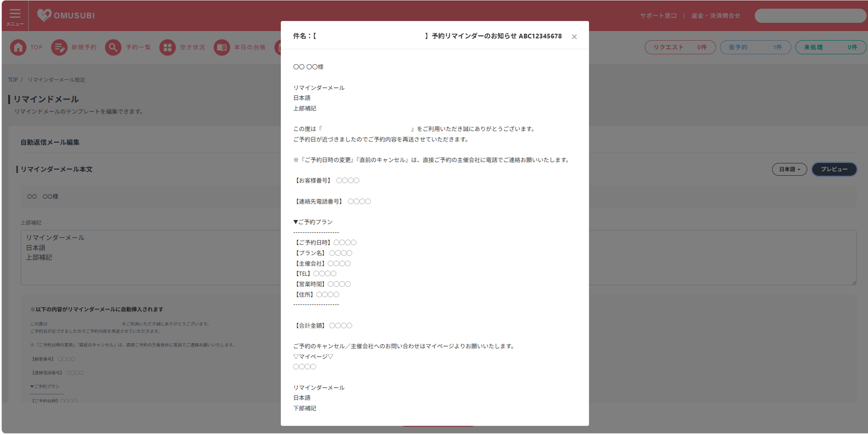Click the 【連絡先電話番号】 line in the preview
The image size is (868, 435).
tap(332, 202)
